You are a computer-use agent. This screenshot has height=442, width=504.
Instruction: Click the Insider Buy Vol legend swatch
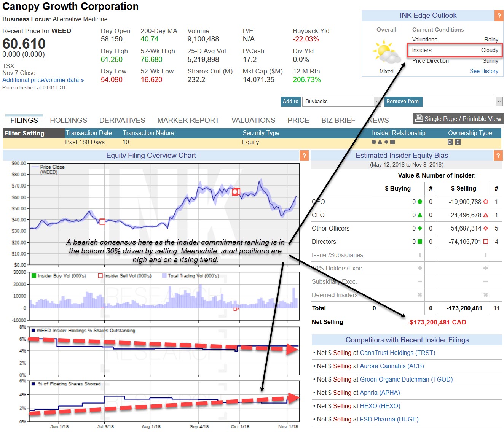click(34, 276)
